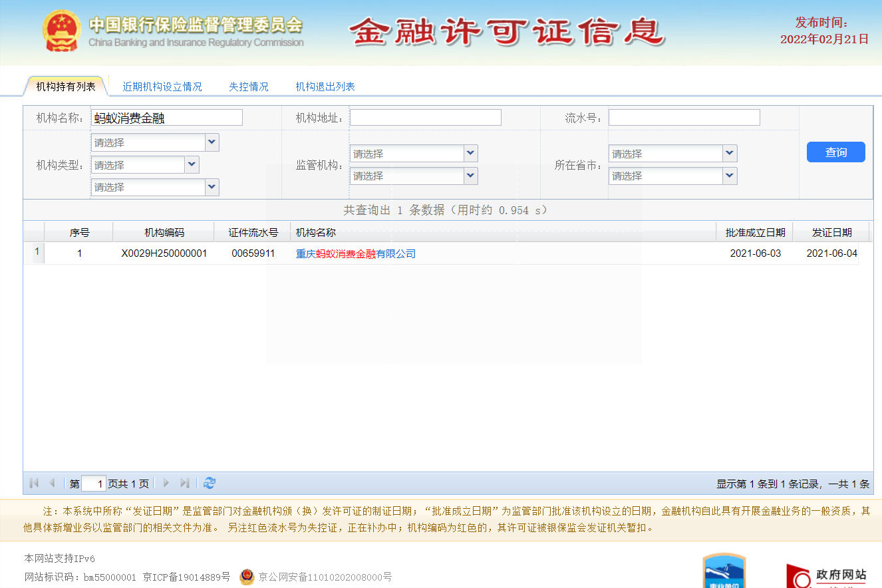Select serial number cell 00659911
Viewport: 882px width, 588px height.
tap(253, 253)
